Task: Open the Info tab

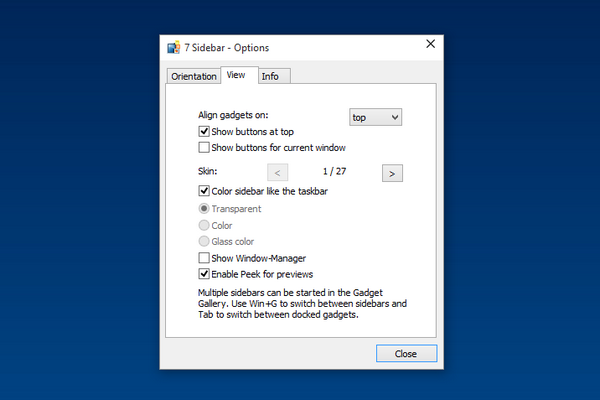Action: tap(270, 76)
